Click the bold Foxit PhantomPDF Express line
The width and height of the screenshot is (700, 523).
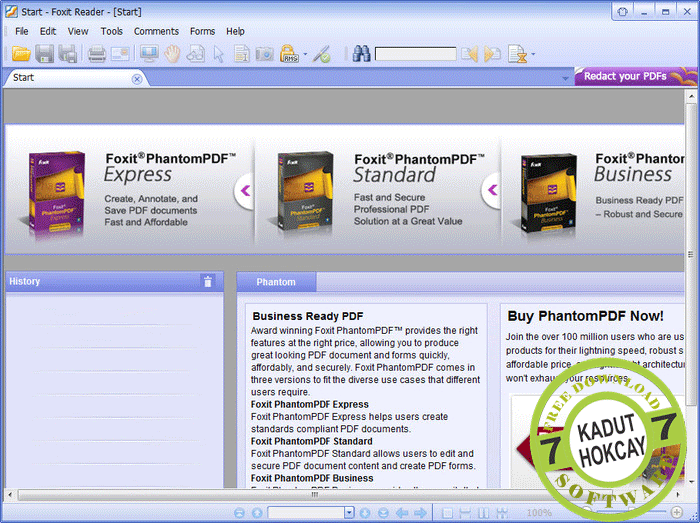tap(310, 404)
